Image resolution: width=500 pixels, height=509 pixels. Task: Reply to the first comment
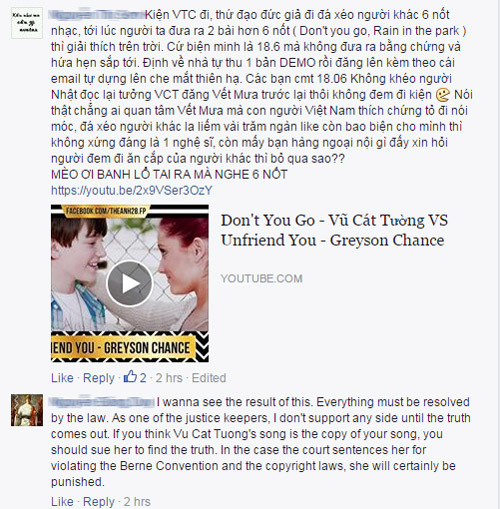click(x=99, y=378)
